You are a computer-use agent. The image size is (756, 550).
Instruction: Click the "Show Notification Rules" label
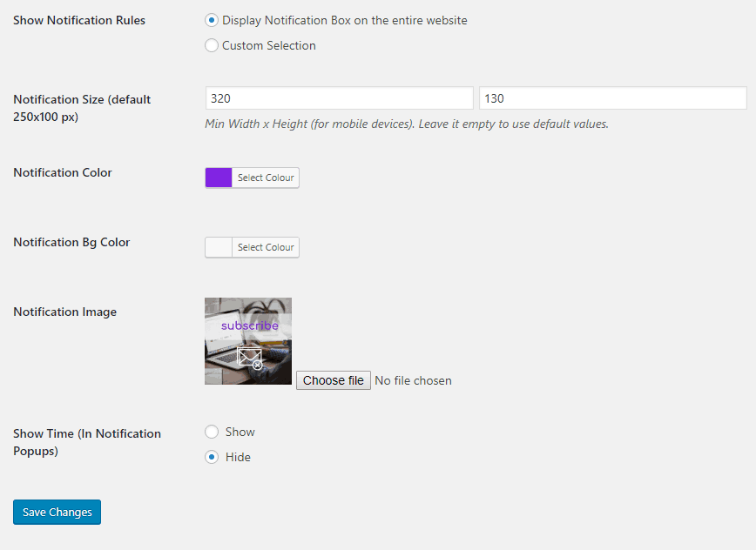[x=78, y=20]
